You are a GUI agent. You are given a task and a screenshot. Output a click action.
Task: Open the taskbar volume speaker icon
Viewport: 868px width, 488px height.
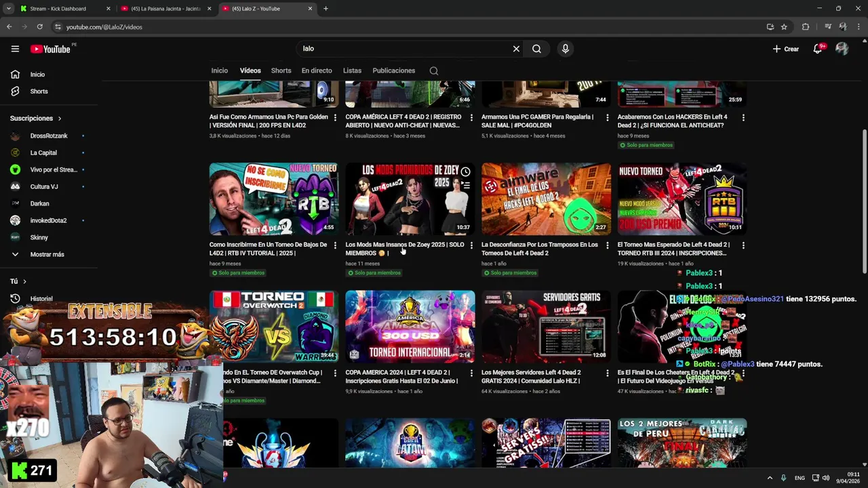pos(826,478)
